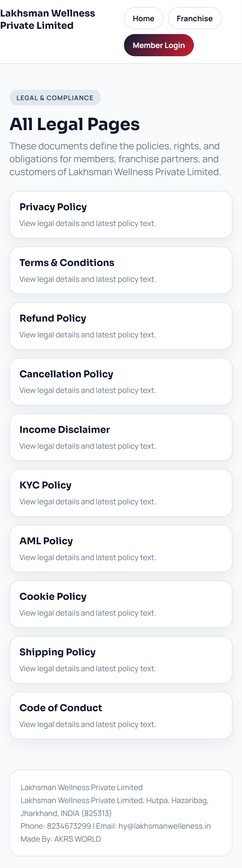Open the Income Disclaimer document
This screenshot has width=242, height=868.
coord(121,437)
